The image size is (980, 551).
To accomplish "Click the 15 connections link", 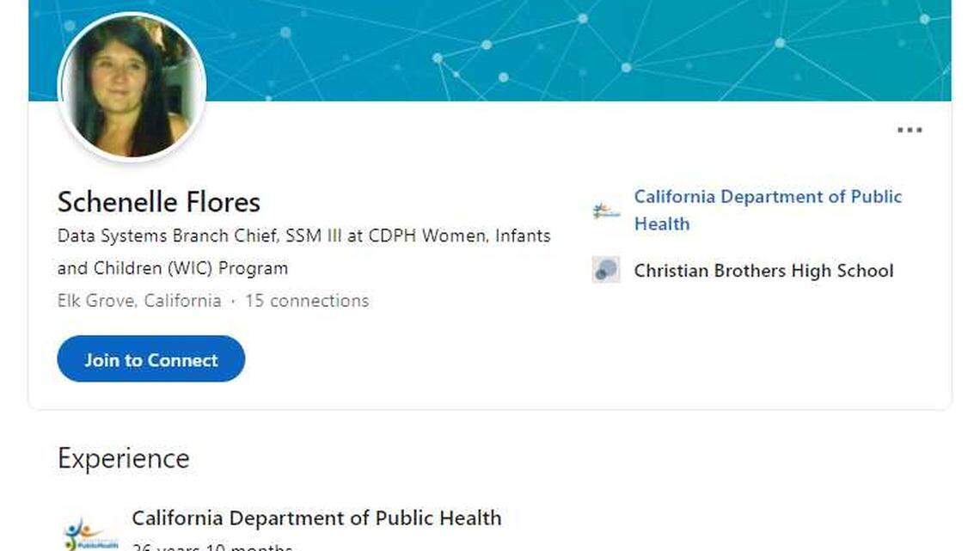I will coord(305,300).
